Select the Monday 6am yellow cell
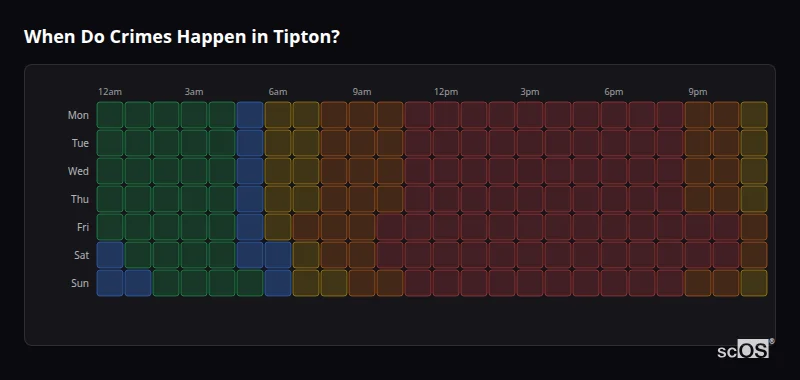The width and height of the screenshot is (800, 380). (278, 115)
